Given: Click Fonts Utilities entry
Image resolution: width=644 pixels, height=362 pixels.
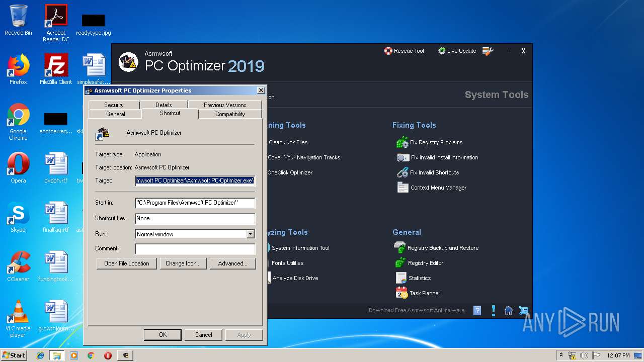Looking at the screenshot, I should click(x=287, y=263).
